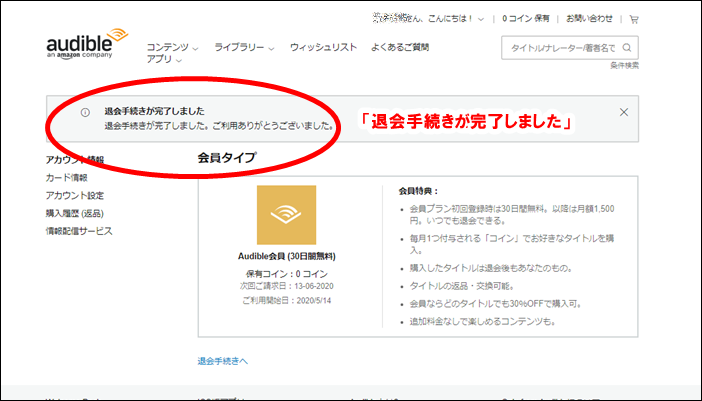This screenshot has height=401, width=702.
Task: Expand the ライブラリー menu
Action: click(x=244, y=47)
